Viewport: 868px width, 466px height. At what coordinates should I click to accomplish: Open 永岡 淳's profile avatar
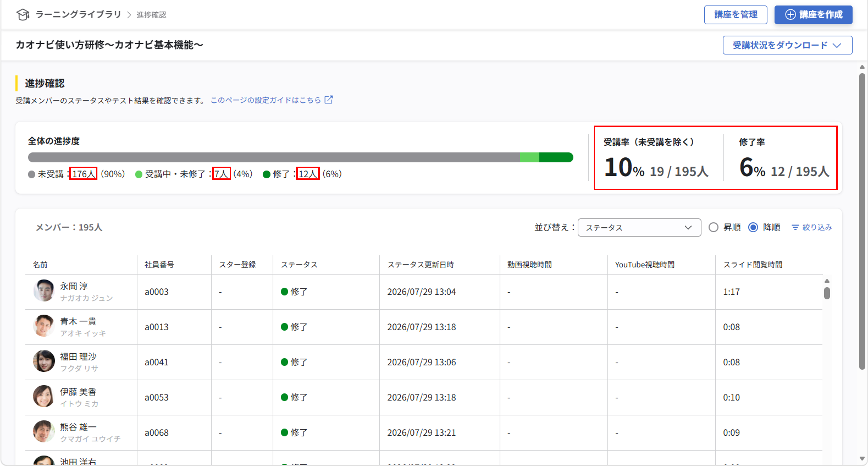44,290
